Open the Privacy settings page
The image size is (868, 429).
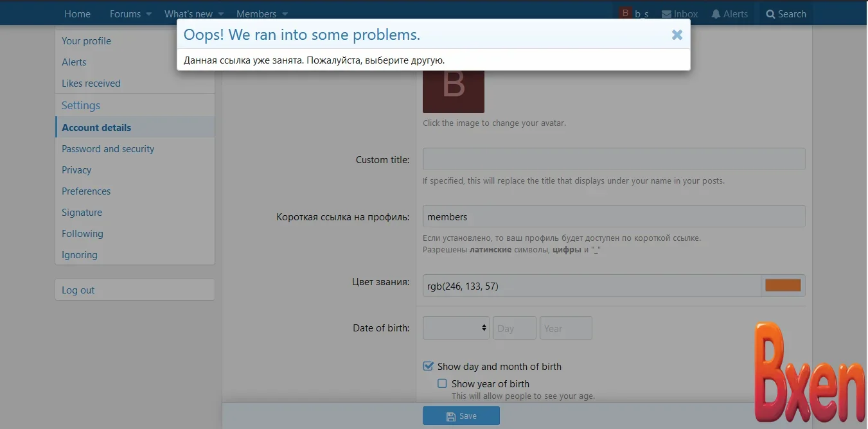pos(76,170)
